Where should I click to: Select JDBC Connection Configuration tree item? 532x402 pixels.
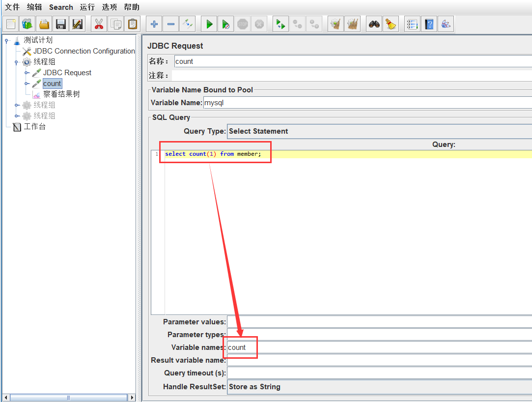tap(84, 51)
